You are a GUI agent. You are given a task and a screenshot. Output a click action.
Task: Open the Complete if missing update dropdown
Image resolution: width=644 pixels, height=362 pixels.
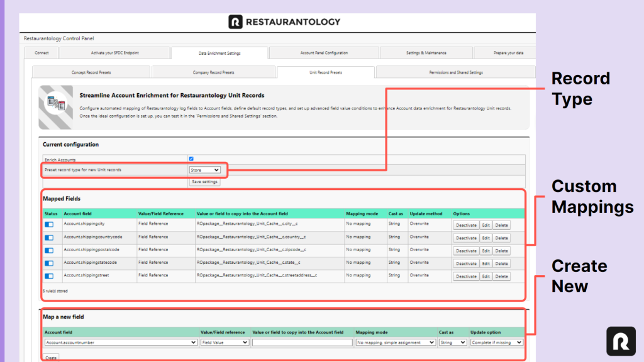coord(497,342)
